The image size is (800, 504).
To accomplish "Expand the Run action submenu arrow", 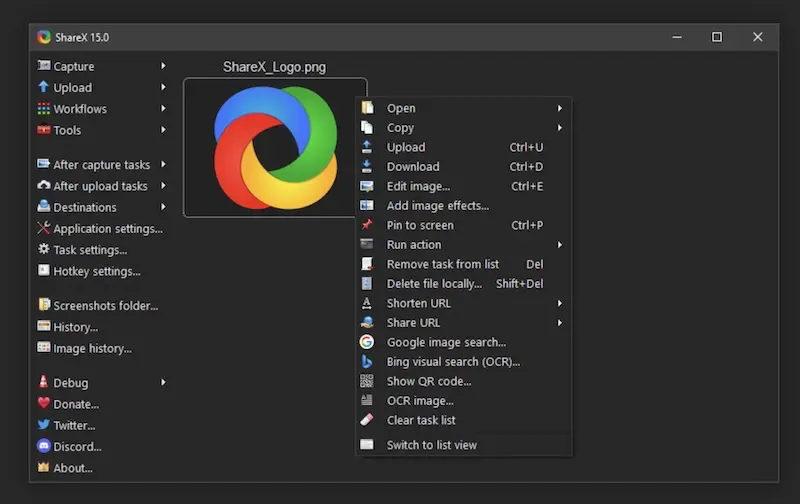I will tap(560, 245).
